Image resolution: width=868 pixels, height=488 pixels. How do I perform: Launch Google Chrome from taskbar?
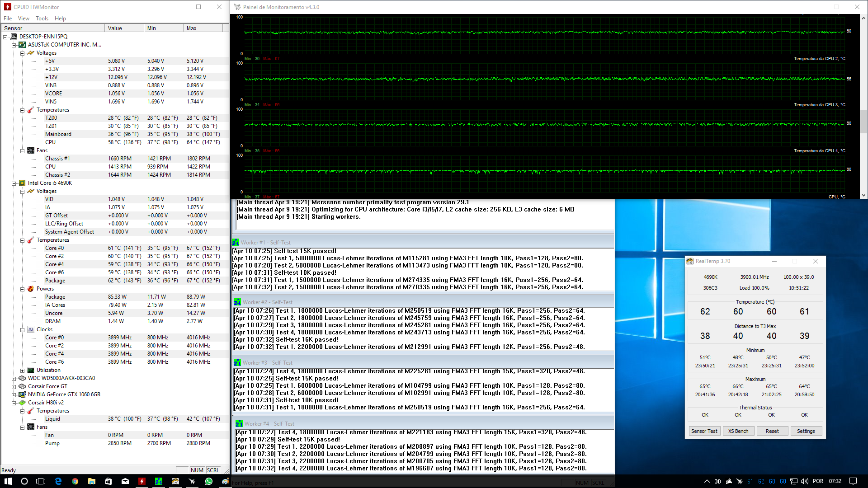(75, 481)
